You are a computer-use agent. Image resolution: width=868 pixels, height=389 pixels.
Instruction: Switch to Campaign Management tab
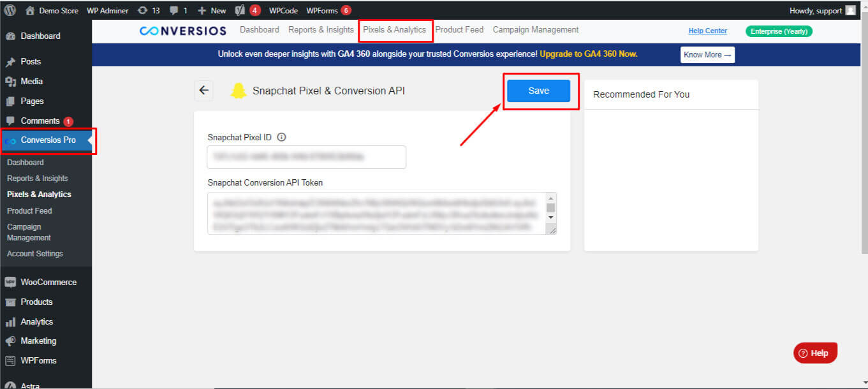[536, 30]
